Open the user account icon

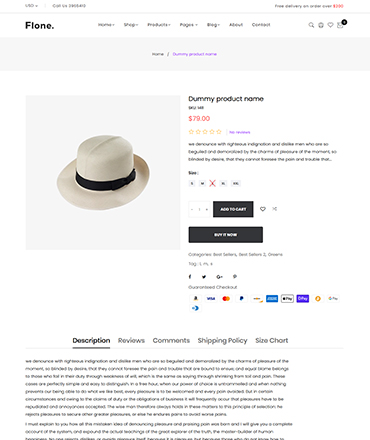click(321, 25)
